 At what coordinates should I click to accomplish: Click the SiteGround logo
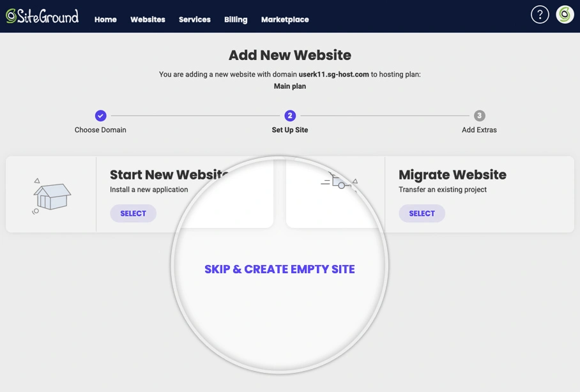42,16
